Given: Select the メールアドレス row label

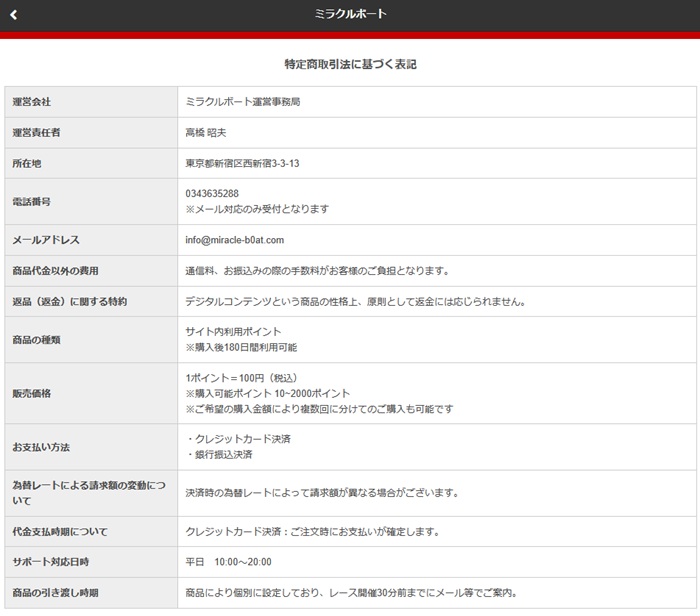Looking at the screenshot, I should 45,240.
